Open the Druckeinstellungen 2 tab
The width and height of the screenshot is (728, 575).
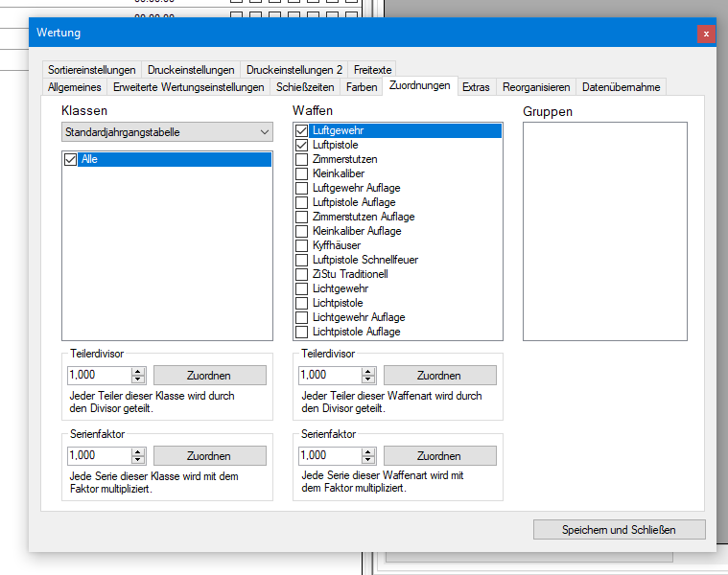(294, 70)
